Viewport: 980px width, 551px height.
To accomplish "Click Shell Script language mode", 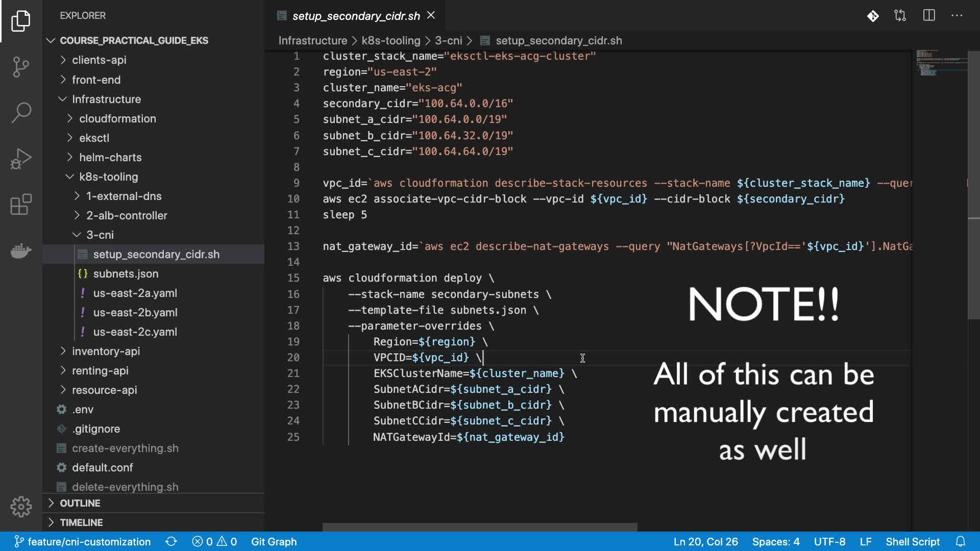I will point(912,541).
